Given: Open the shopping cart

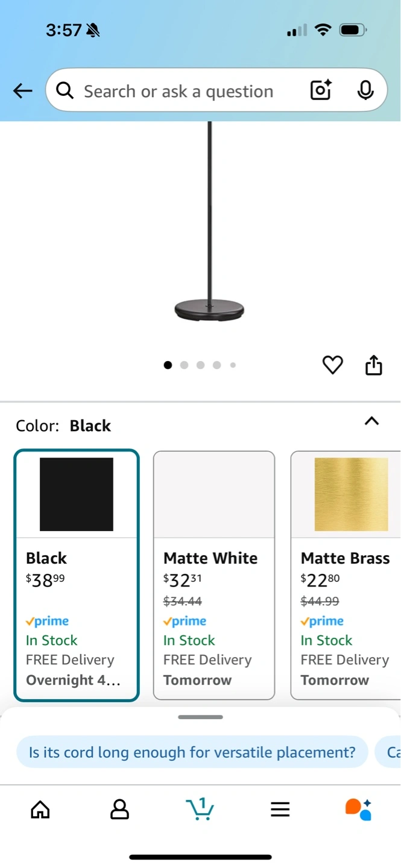Looking at the screenshot, I should tap(200, 809).
